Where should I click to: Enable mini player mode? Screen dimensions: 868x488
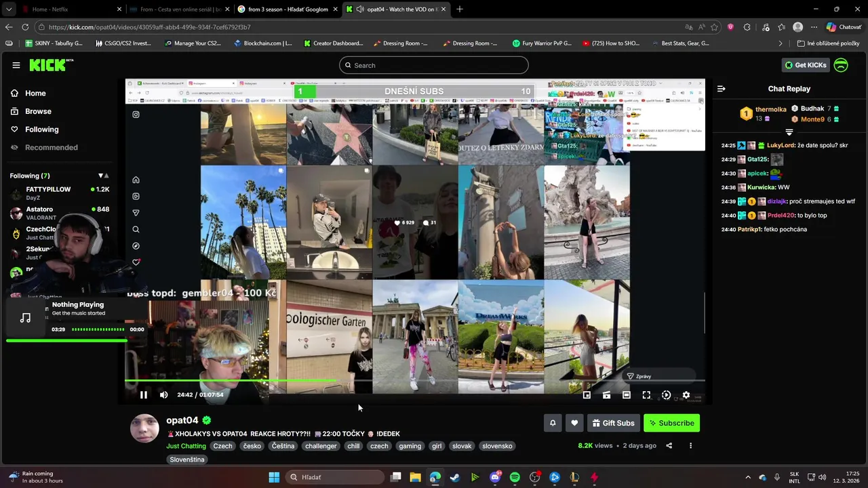(x=587, y=395)
